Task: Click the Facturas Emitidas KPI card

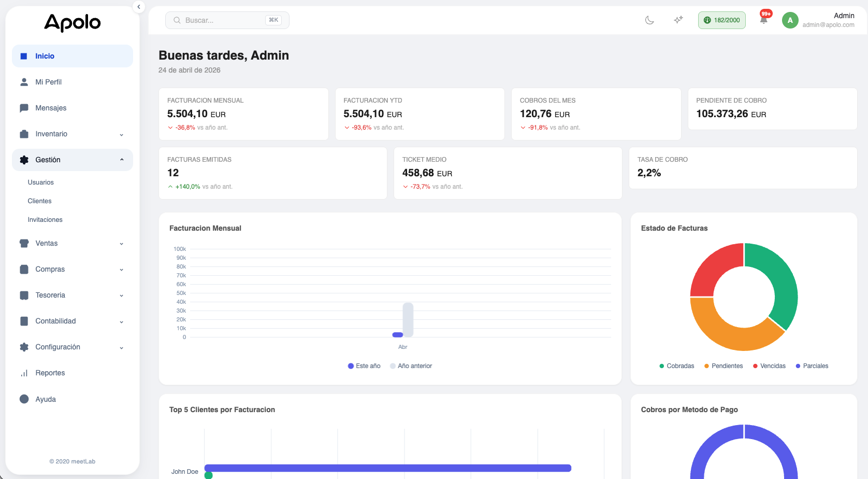Action: point(273,173)
